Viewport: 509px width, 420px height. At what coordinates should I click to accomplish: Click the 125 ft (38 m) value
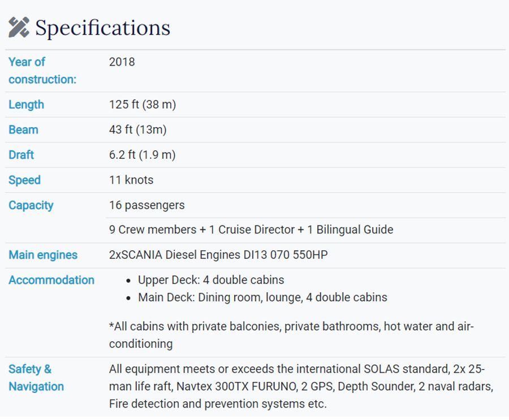click(x=143, y=105)
